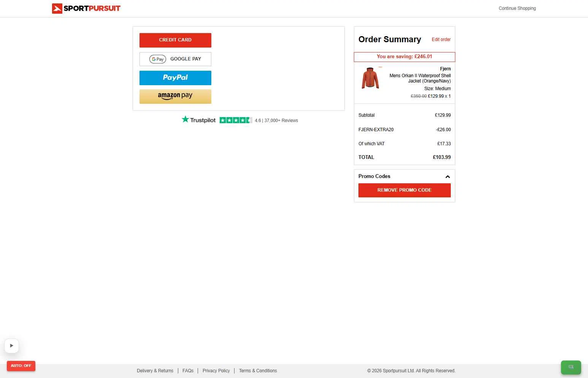Open Terms & Conditions link
The image size is (588, 378).
click(258, 371)
